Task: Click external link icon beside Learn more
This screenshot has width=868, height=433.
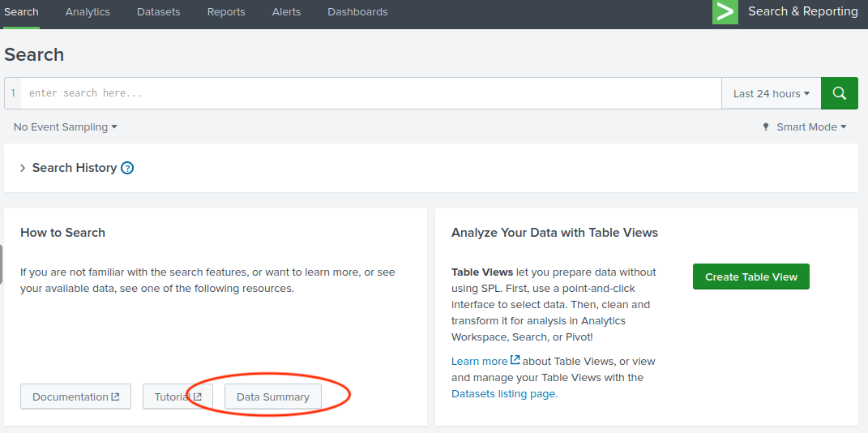Action: (515, 361)
